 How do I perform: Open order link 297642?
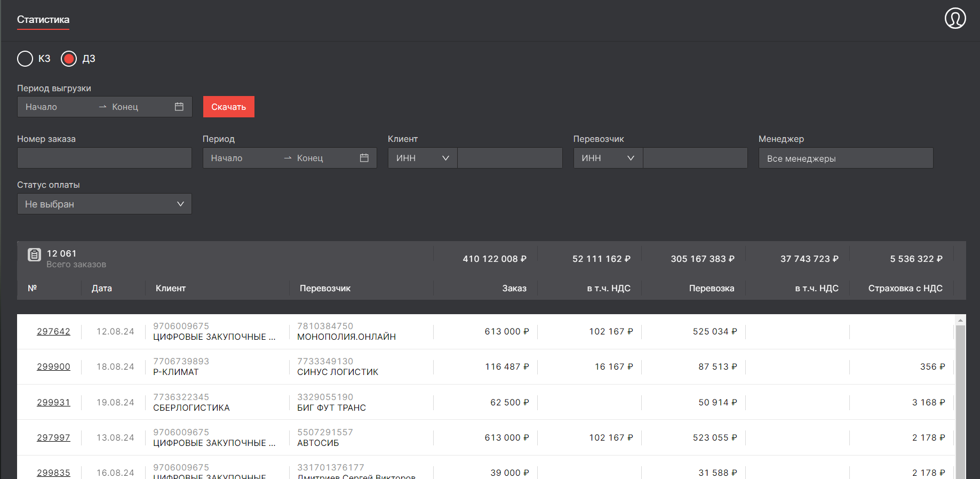(x=53, y=331)
